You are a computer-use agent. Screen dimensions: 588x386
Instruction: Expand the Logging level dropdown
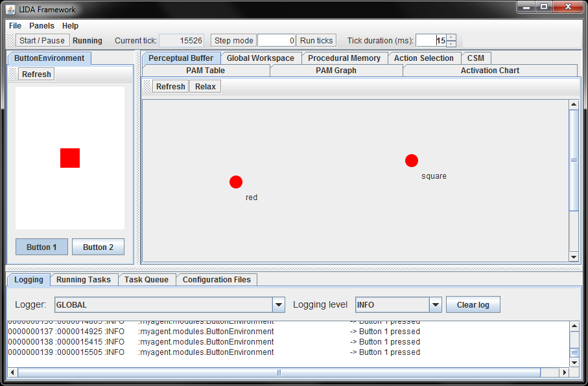point(435,305)
